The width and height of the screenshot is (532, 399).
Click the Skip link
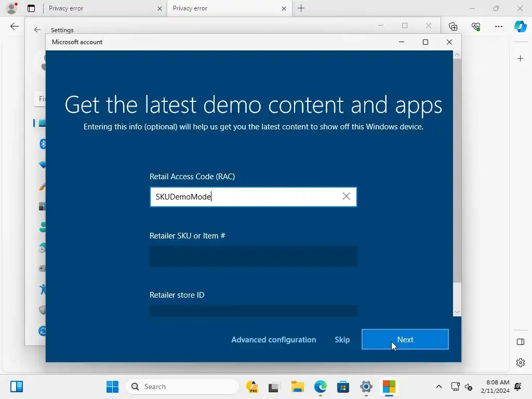(342, 340)
